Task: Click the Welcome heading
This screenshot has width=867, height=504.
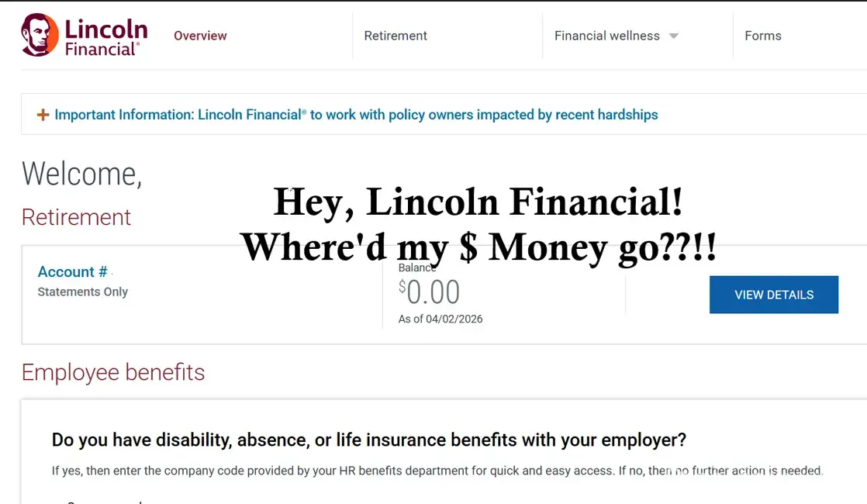Action: (81, 174)
